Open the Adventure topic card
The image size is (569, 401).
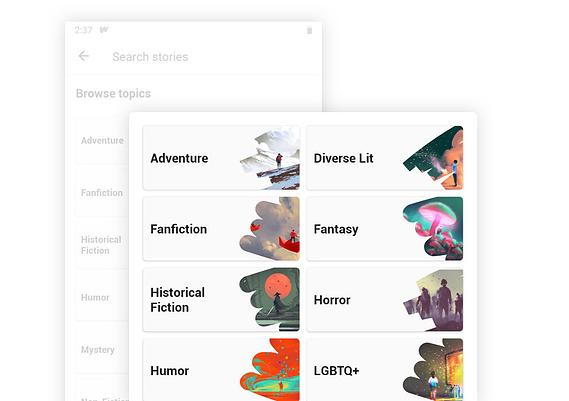click(221, 158)
